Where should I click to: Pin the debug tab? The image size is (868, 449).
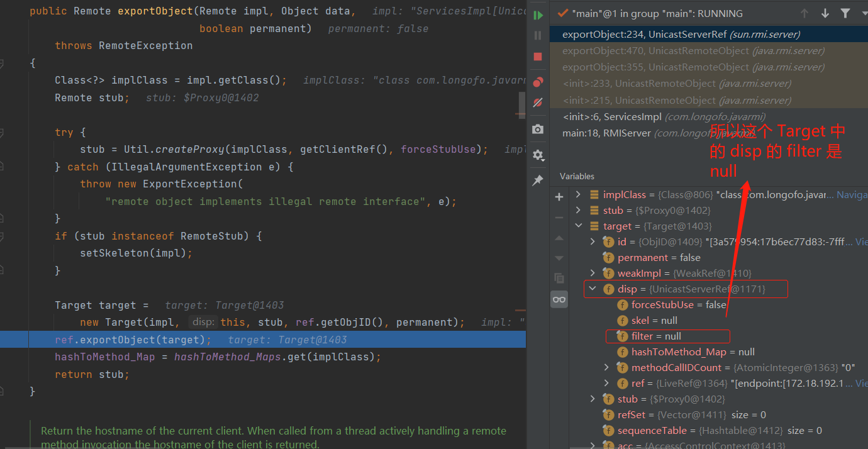(x=538, y=180)
